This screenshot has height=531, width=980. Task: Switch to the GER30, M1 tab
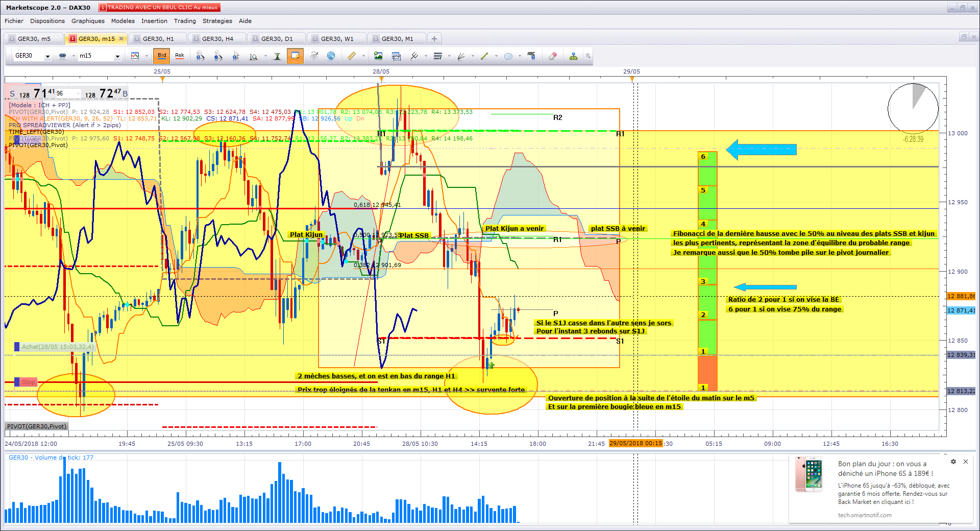pyautogui.click(x=397, y=39)
